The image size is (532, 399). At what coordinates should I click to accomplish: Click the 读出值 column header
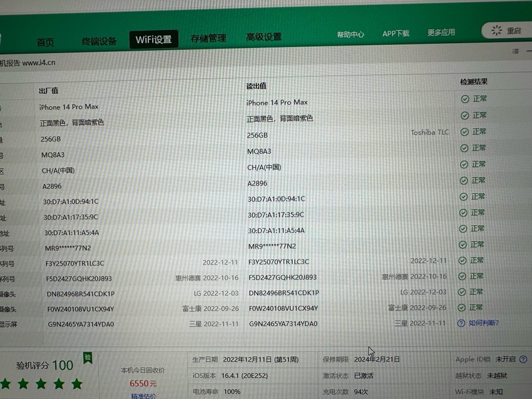point(256,86)
